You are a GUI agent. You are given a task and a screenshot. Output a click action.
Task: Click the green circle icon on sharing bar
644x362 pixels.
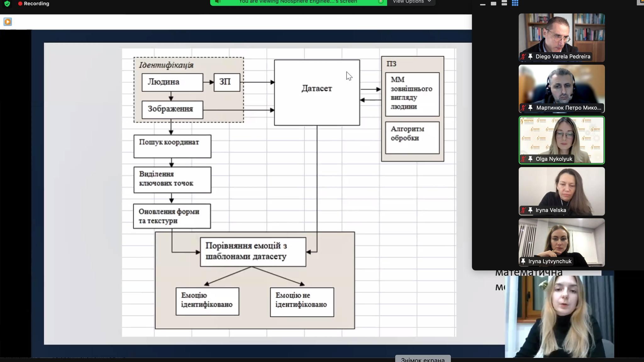point(380,2)
